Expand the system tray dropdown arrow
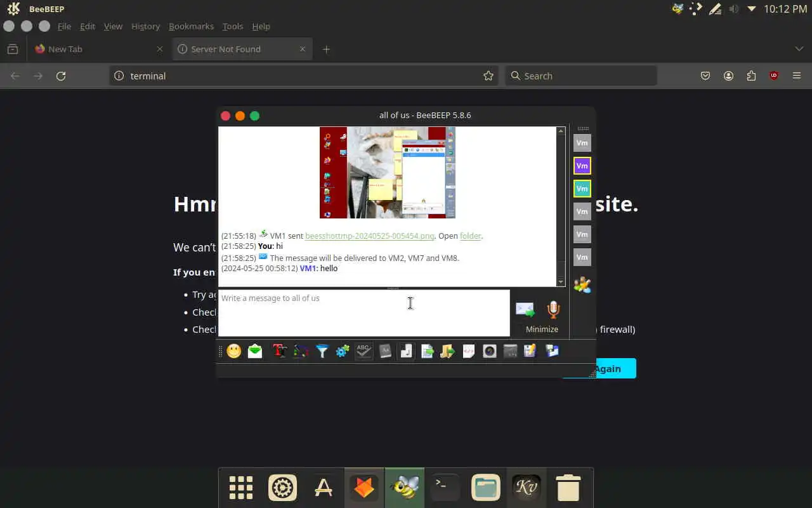The height and width of the screenshot is (508, 812). [x=752, y=9]
